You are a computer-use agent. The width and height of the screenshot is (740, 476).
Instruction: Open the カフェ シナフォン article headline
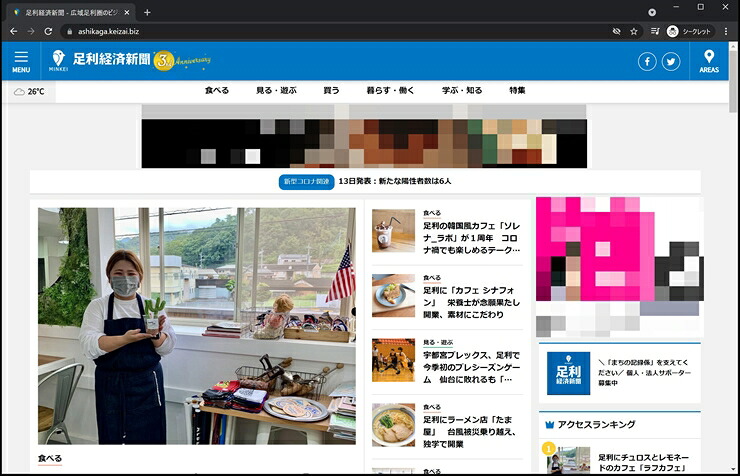471,302
